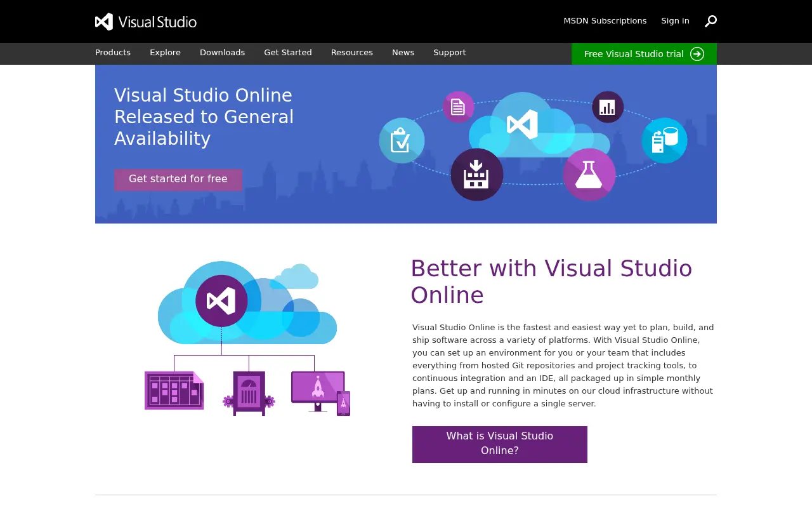Click the clipboard checklist icon in banner
Image resolution: width=812 pixels, height=508 pixels.
click(x=402, y=140)
